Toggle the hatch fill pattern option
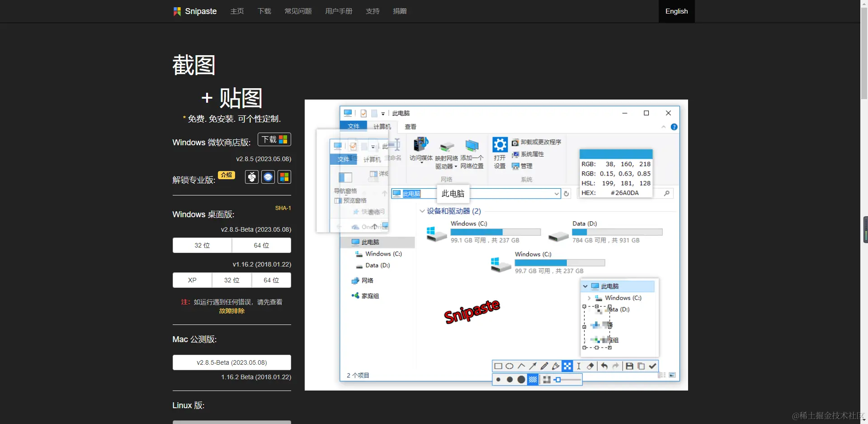 [533, 380]
